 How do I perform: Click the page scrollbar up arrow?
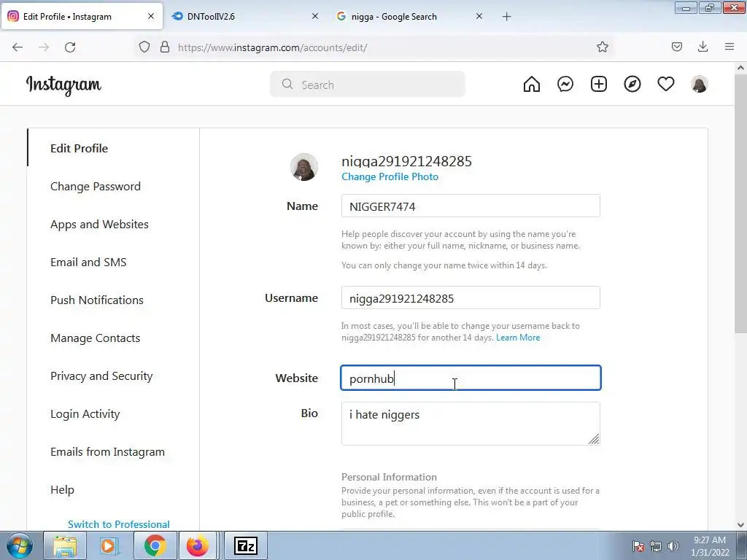(x=740, y=68)
